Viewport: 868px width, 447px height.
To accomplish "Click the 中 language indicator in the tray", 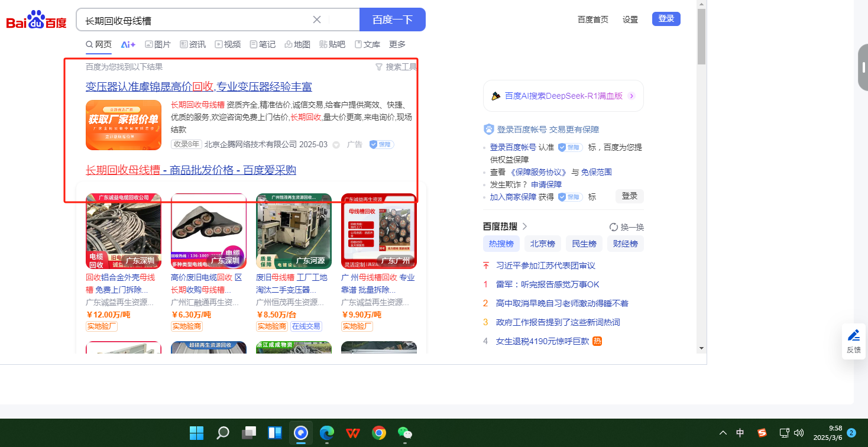I will point(740,433).
